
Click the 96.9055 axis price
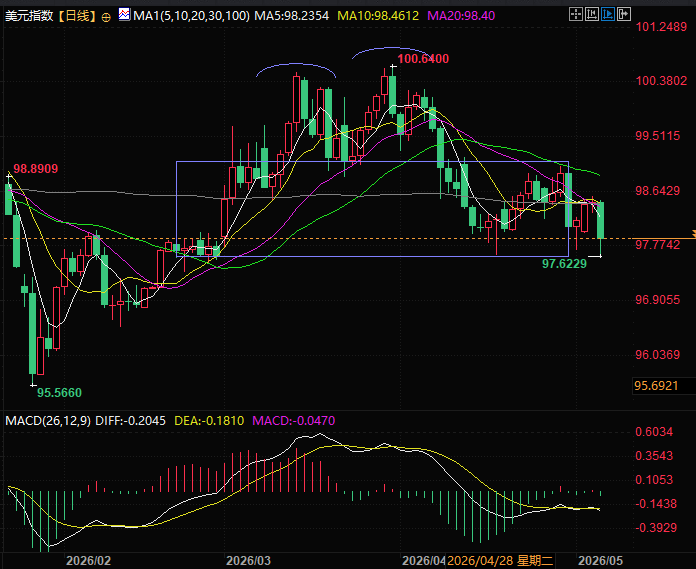click(658, 300)
